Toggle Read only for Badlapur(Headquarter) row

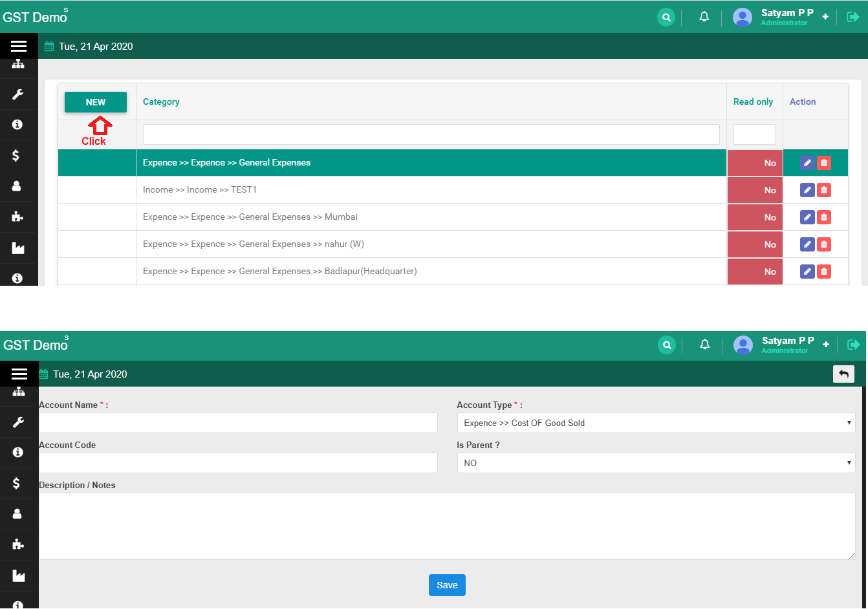pos(755,271)
